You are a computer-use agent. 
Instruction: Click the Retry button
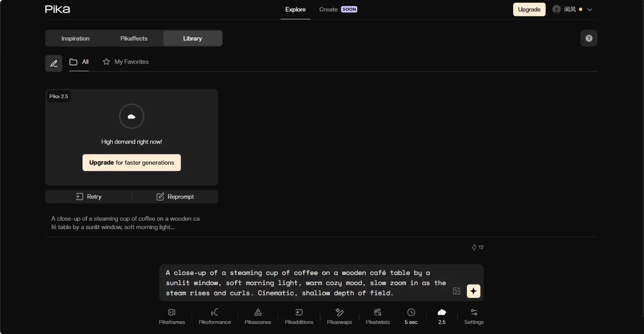(89, 197)
